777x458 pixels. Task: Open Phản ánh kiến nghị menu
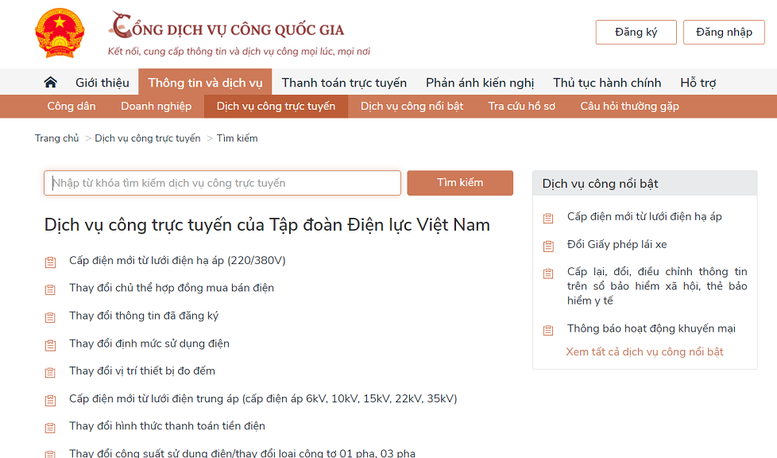coord(480,82)
